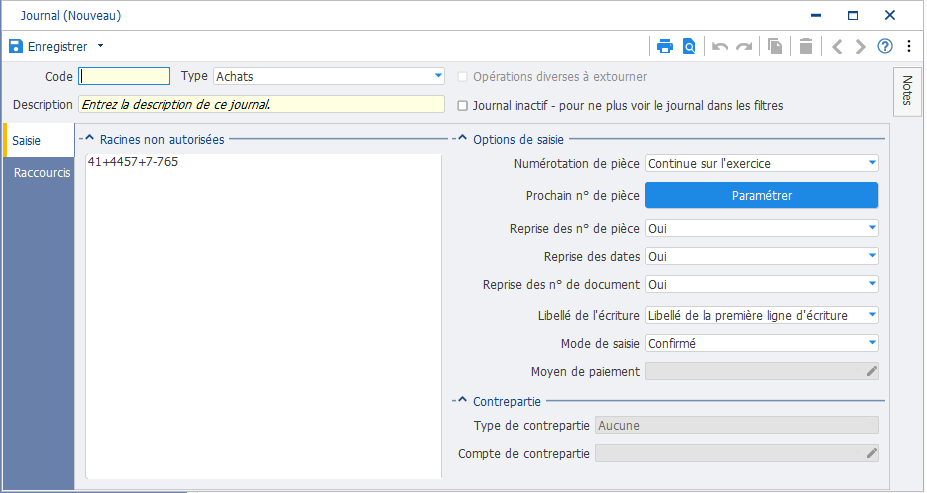Image resolution: width=927 pixels, height=493 pixels.
Task: Open help question mark icon
Action: pyautogui.click(x=885, y=46)
